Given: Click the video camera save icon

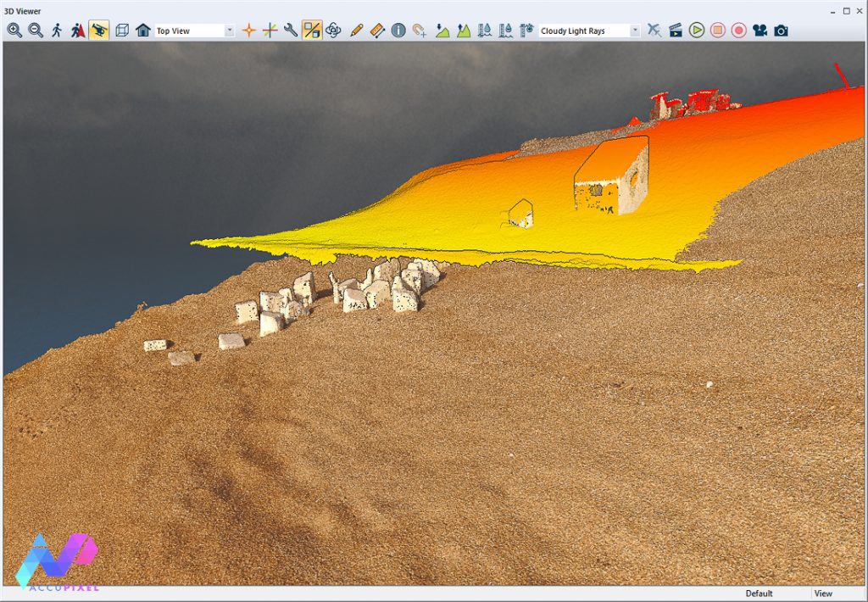Looking at the screenshot, I should (x=759, y=31).
